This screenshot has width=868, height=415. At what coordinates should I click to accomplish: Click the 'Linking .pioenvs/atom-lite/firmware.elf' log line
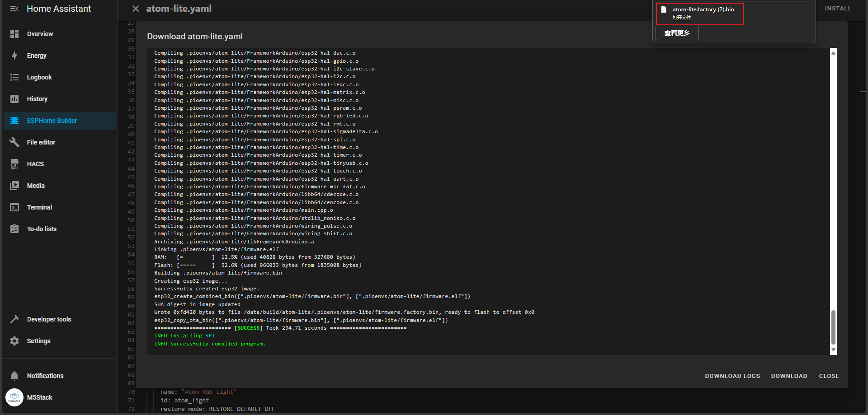pyautogui.click(x=217, y=249)
